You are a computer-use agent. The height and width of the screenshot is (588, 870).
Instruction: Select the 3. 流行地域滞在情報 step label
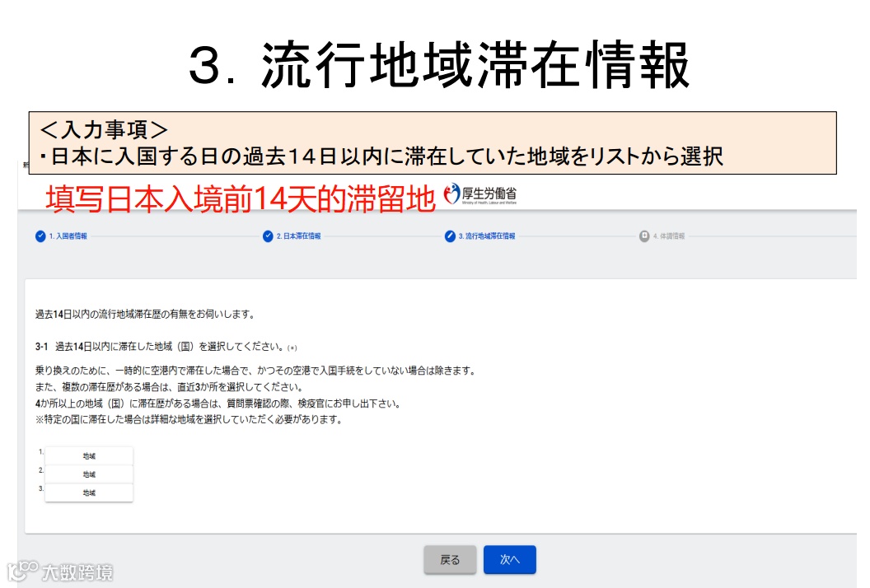(487, 236)
